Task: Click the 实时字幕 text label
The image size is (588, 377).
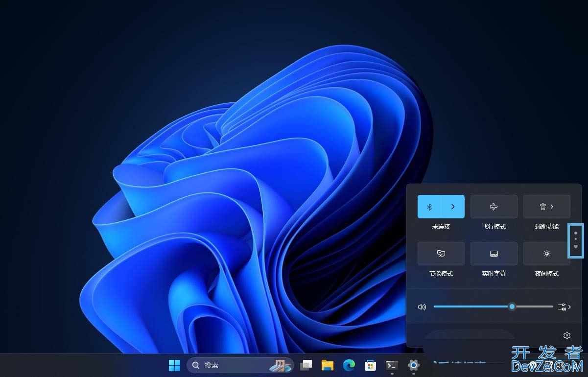Action: pos(494,274)
